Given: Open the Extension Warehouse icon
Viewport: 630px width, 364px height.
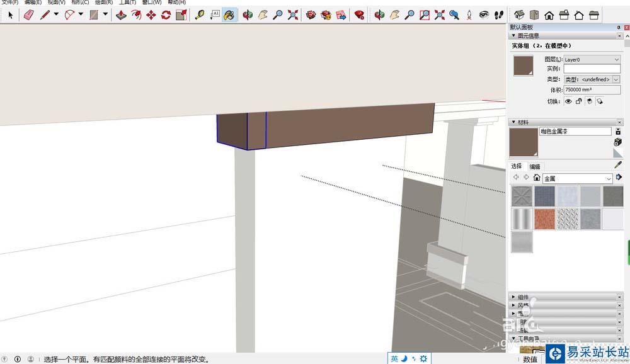Looking at the screenshot, I should (326, 15).
